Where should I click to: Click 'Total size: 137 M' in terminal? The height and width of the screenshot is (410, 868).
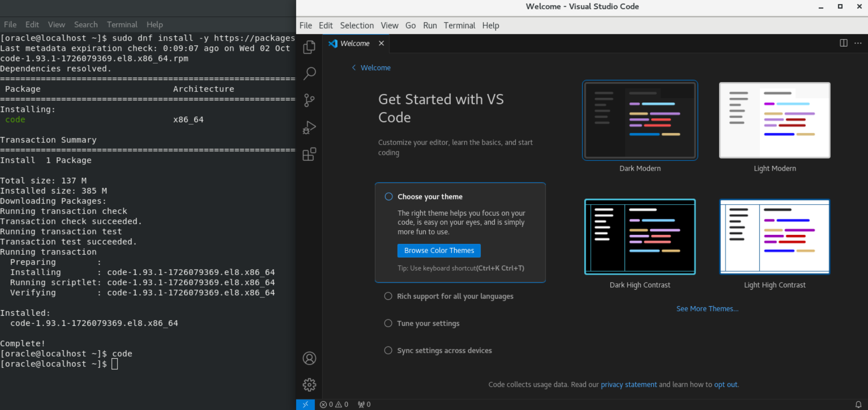click(43, 180)
